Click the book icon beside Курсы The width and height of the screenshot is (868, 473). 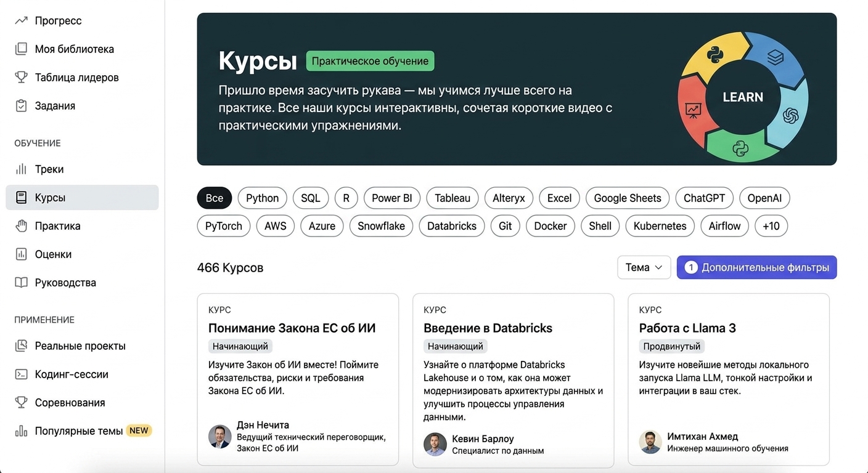(21, 197)
